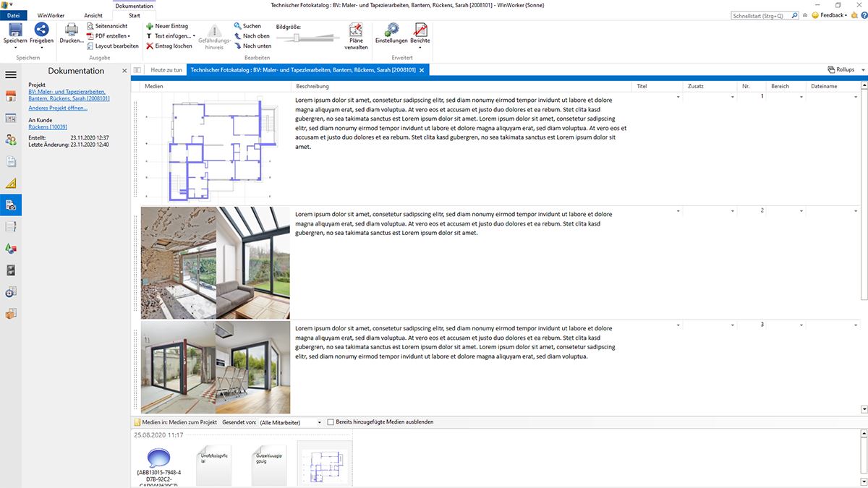Click the Schnellstart search field
The height and width of the screenshot is (488, 868).
point(765,15)
